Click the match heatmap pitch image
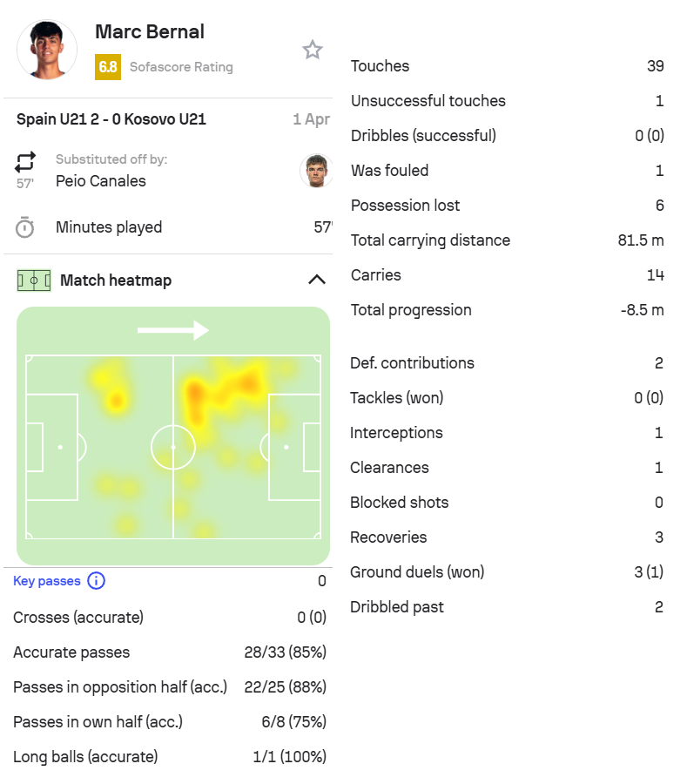This screenshot has width=687, height=784. [173, 436]
